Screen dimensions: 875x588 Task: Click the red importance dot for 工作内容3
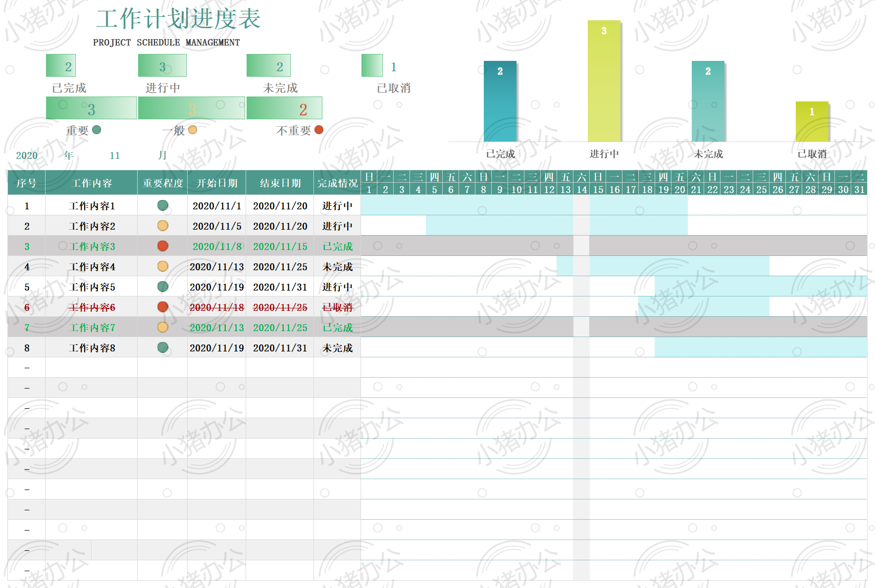(162, 246)
